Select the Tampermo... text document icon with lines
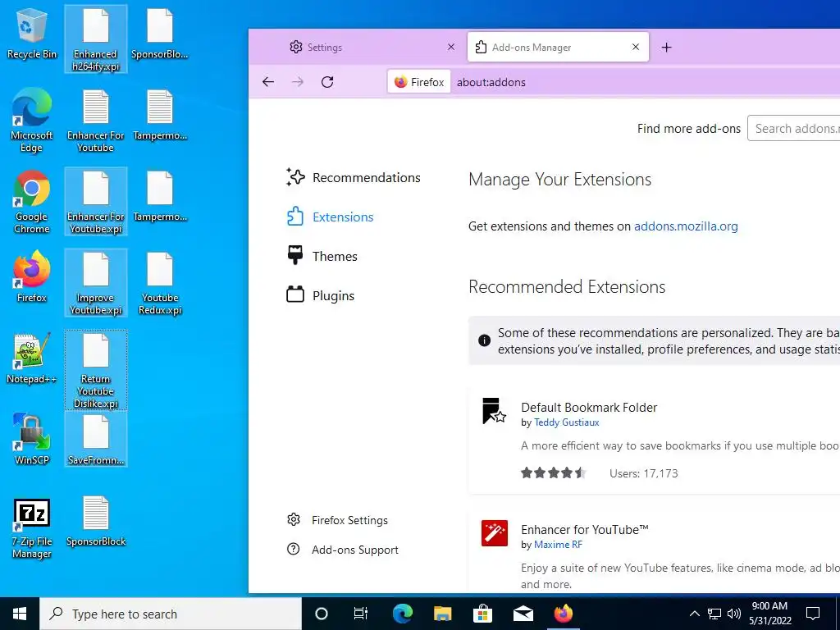The height and width of the screenshot is (630, 840). [160, 115]
